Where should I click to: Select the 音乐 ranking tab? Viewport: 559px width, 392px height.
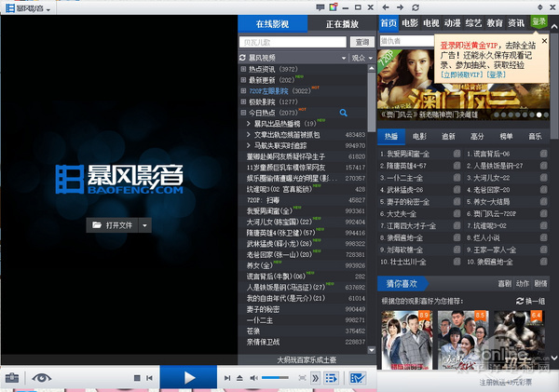(535, 137)
